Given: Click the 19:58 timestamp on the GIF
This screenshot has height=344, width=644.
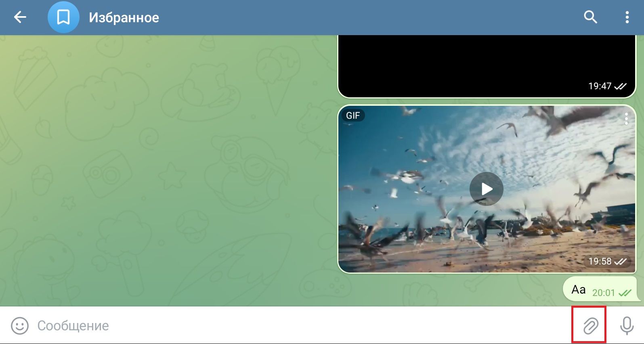Looking at the screenshot, I should (x=600, y=261).
